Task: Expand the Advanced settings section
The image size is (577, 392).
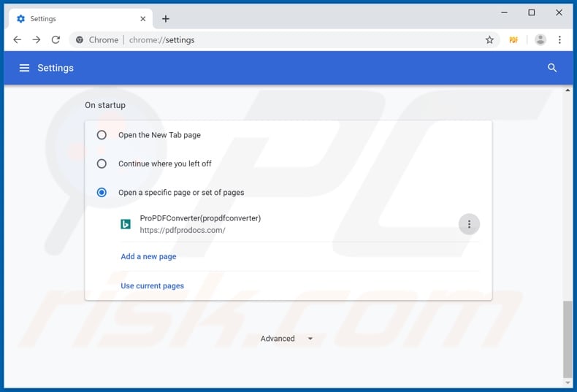Action: click(286, 338)
